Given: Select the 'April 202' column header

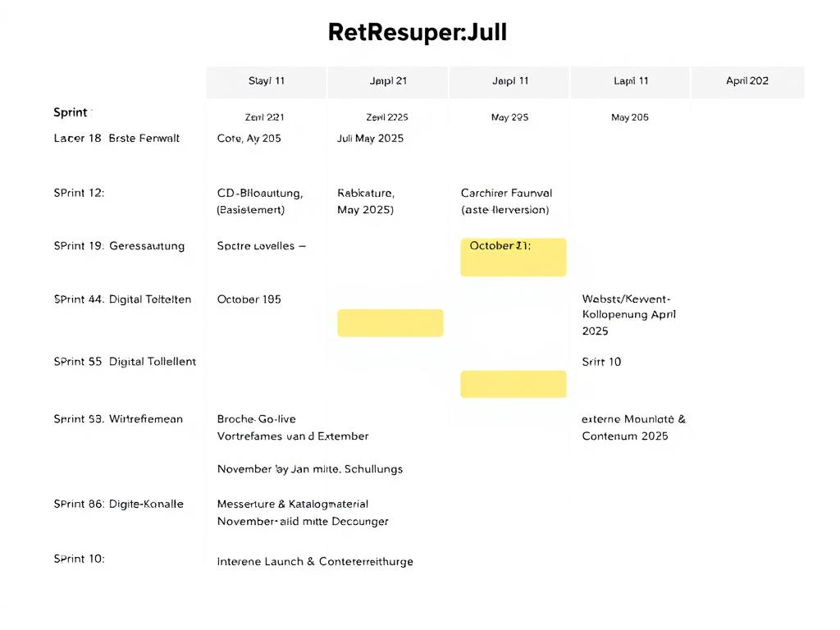Looking at the screenshot, I should coord(747,81).
